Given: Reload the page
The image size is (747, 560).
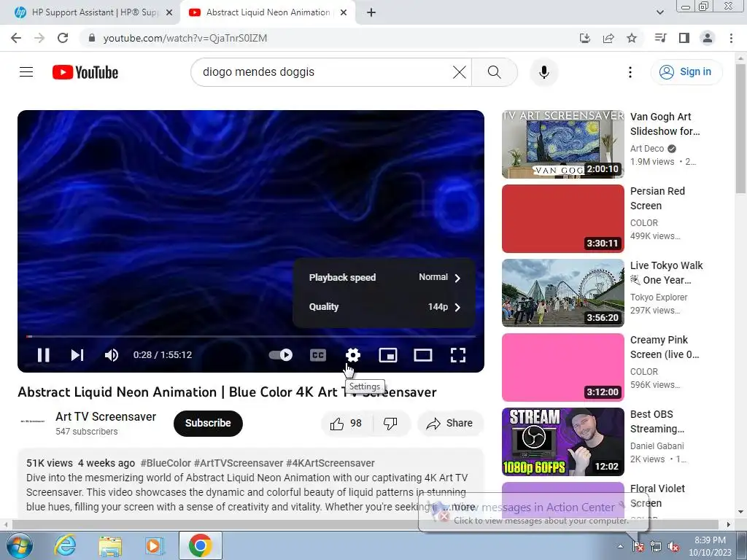Looking at the screenshot, I should click(63, 38).
